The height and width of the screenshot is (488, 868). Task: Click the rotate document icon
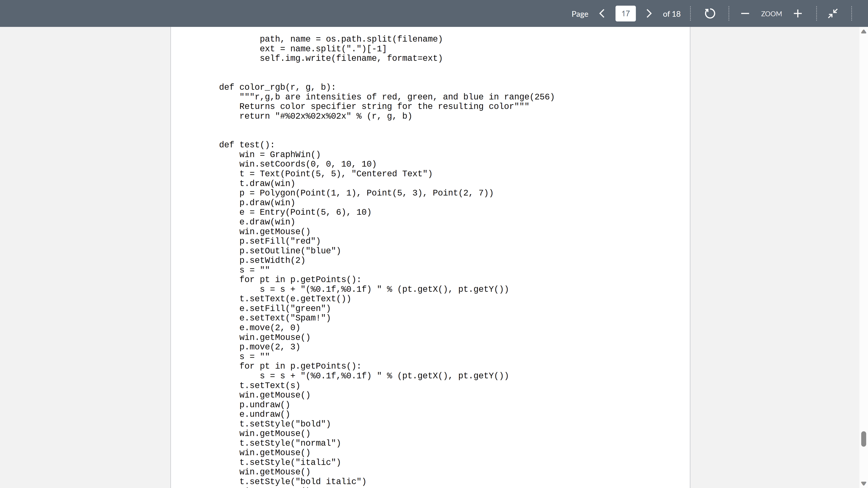[x=710, y=14]
